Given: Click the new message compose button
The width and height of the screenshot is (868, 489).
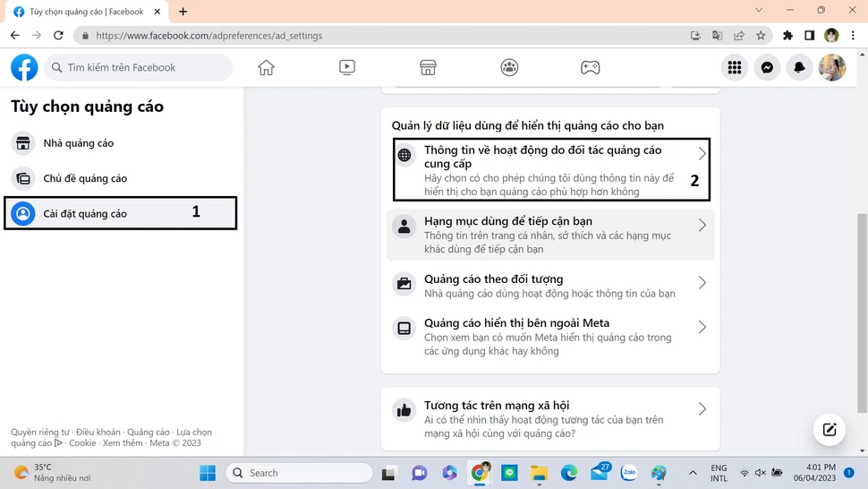Looking at the screenshot, I should pos(830,430).
